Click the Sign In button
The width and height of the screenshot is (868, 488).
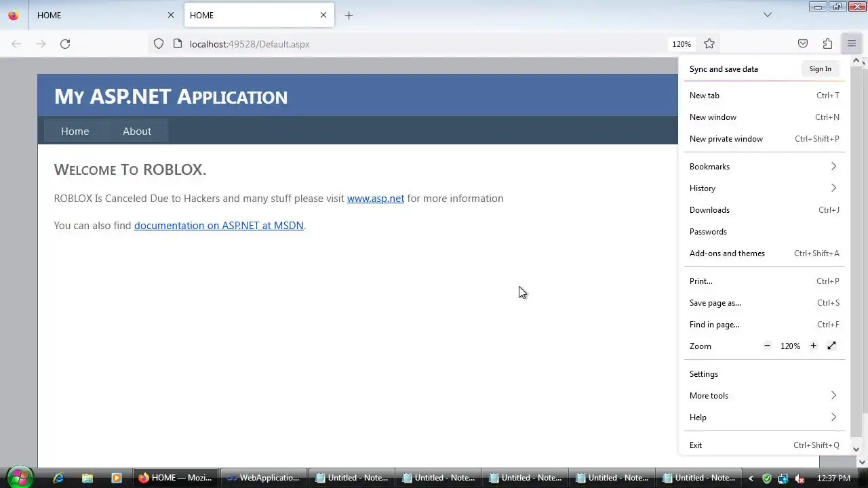pos(820,69)
